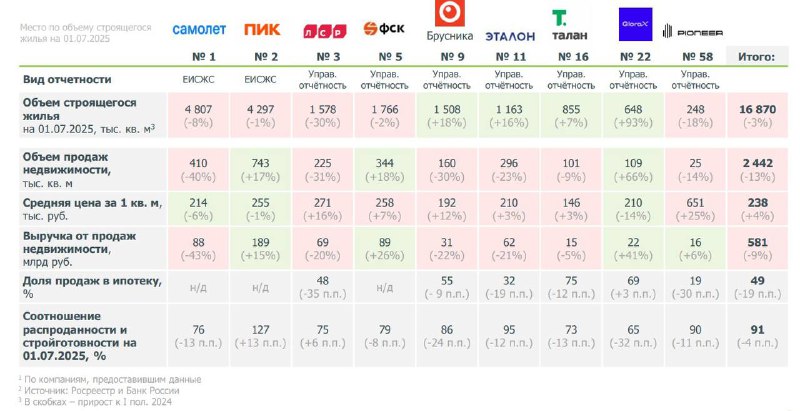Select the Брусника red square logo

(x=449, y=13)
